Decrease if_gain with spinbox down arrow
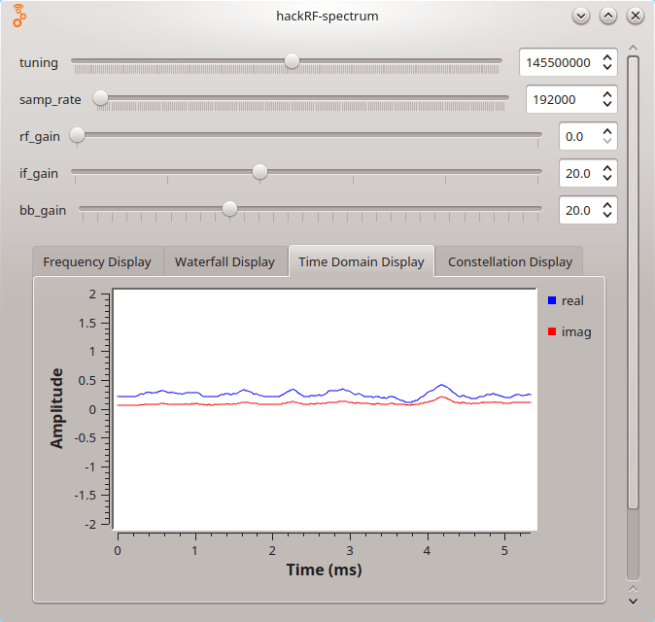The image size is (655, 622). [x=606, y=178]
